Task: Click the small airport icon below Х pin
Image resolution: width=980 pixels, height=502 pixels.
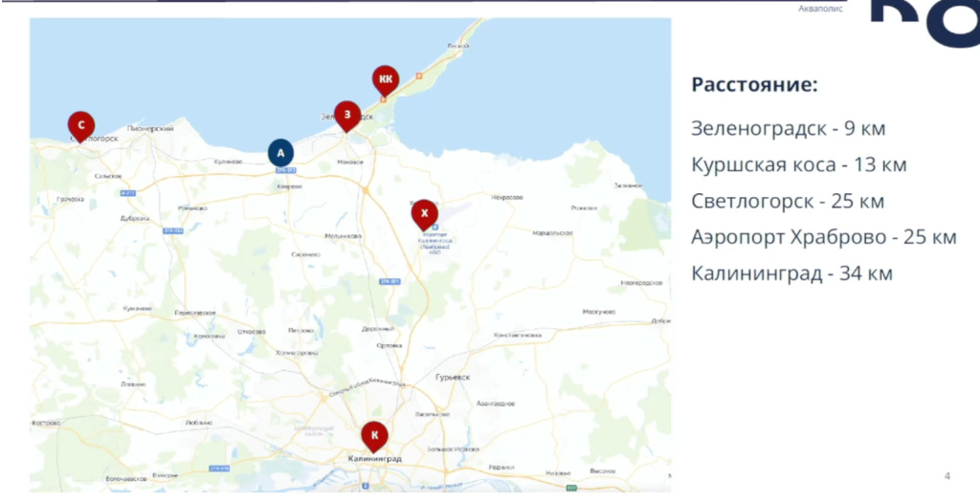Action: [434, 228]
